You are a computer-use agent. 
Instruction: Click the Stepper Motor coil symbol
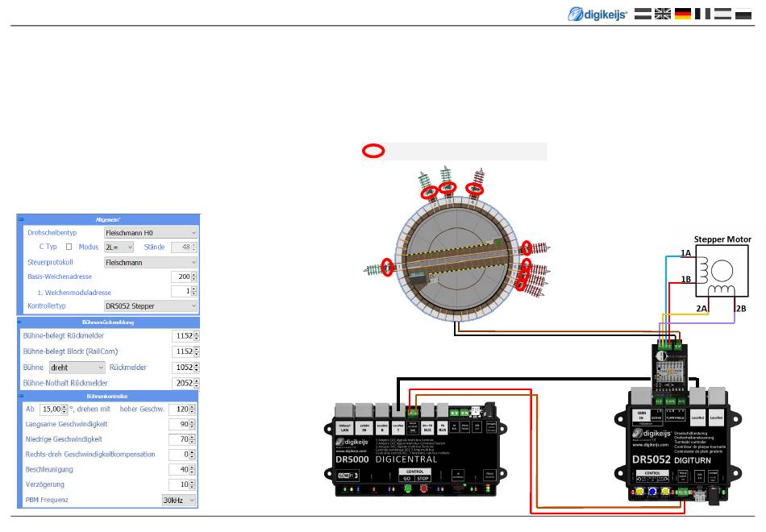(x=722, y=271)
